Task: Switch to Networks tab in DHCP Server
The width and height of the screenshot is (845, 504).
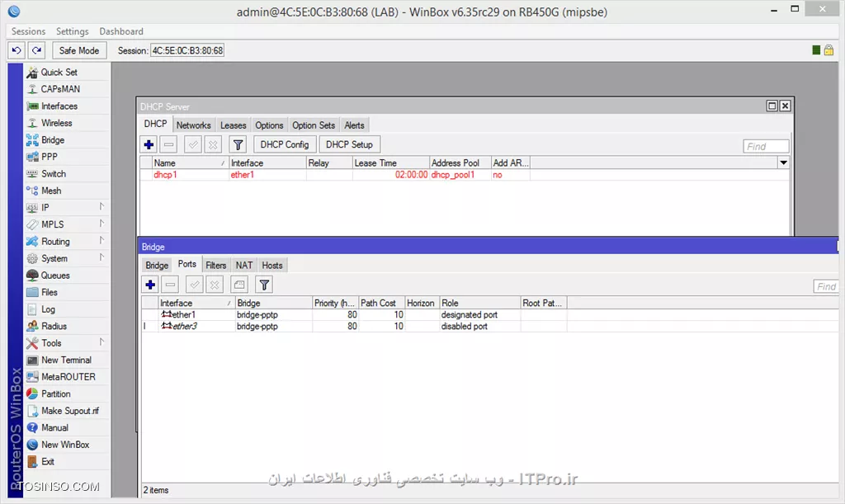Action: [x=193, y=125]
